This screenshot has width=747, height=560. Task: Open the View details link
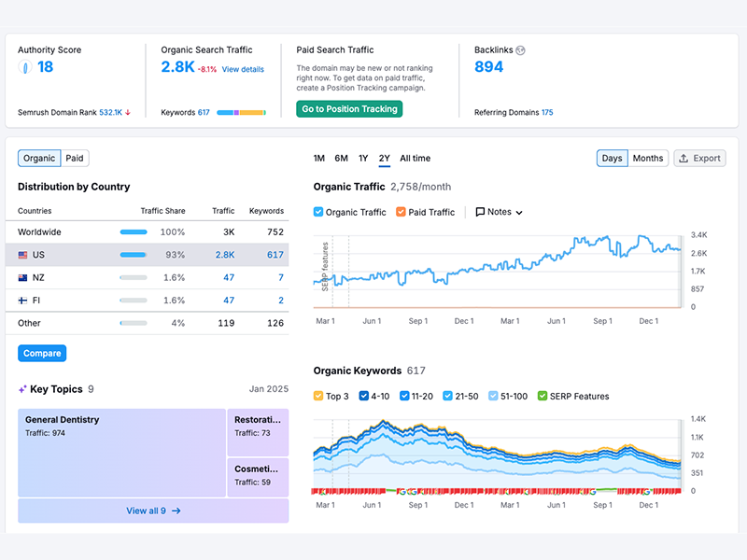click(243, 70)
